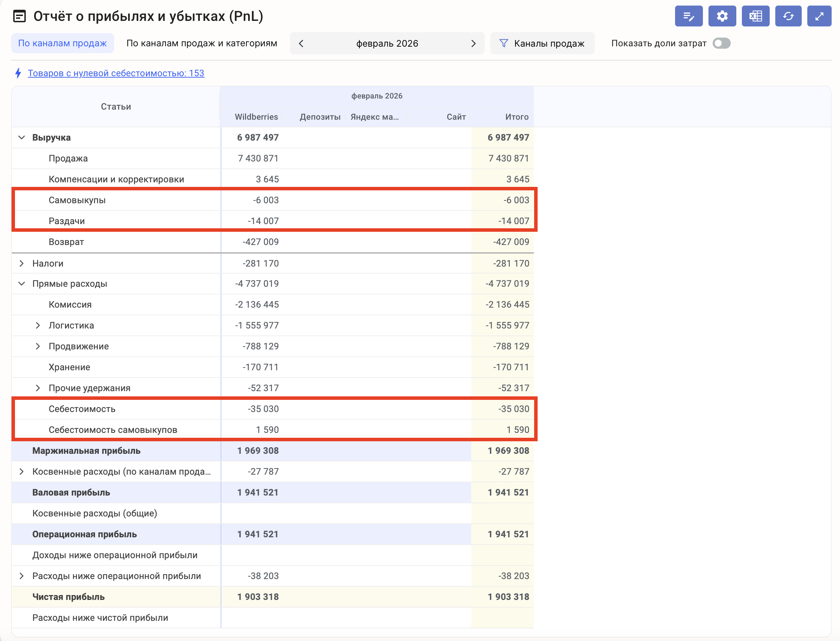Expand report to fullscreen icon
Screen dimensions: 840x641
point(819,16)
